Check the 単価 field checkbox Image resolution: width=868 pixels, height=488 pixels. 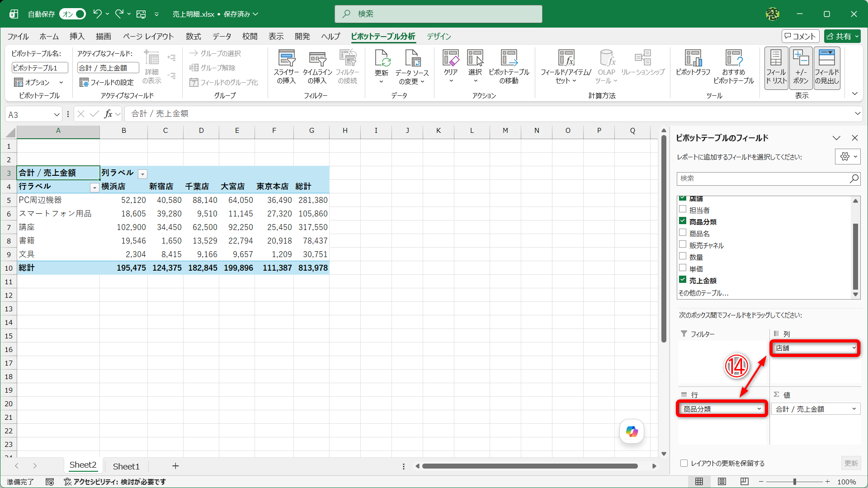point(683,268)
